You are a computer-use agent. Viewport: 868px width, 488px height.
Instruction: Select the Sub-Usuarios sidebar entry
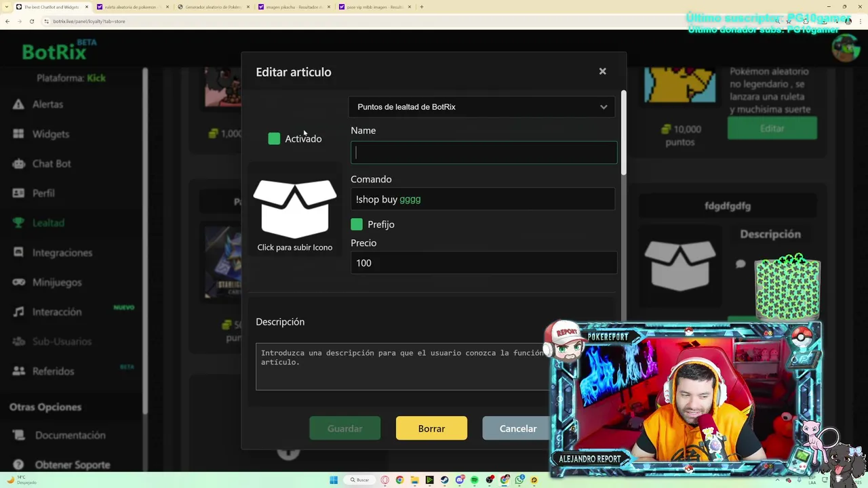(x=62, y=342)
